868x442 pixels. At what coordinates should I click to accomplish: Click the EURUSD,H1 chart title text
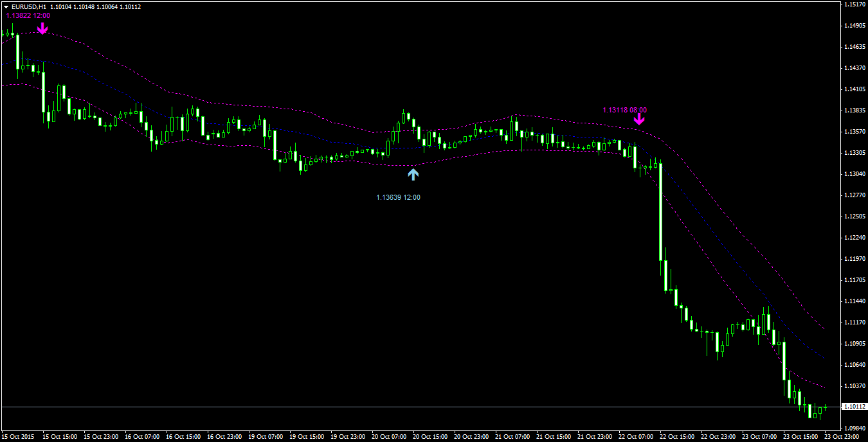28,6
